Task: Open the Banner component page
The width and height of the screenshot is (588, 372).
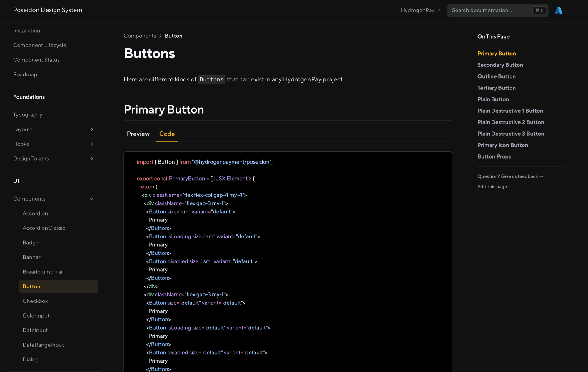Action: click(31, 257)
